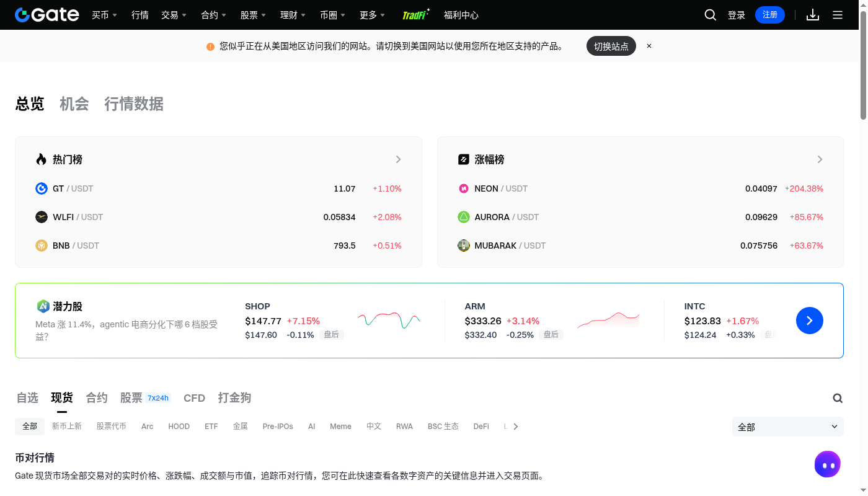Screen dimensions: 868x496
Task: Filter by Pre-IPOs category
Action: 278,427
